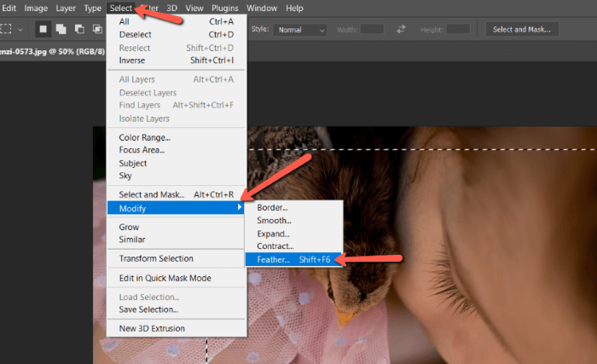
Task: Open the Style dropdown set to Normal
Action: point(301,29)
